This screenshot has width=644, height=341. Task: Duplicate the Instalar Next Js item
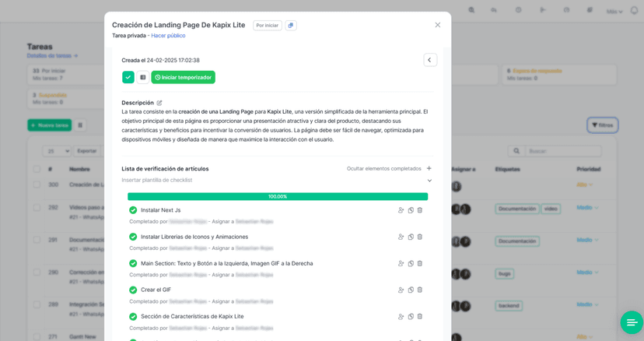(411, 210)
